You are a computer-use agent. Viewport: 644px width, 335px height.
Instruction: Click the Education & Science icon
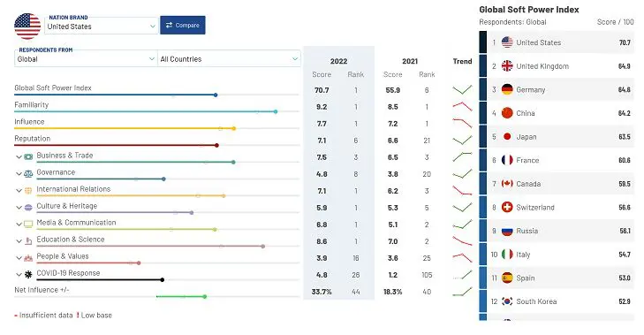tap(28, 241)
